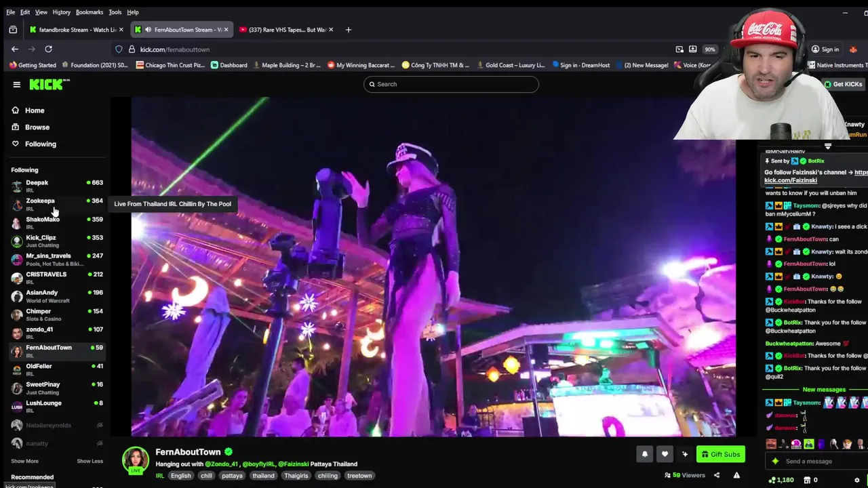Viewport: 868px width, 488px height.
Task: Click the Send a message chat input
Action: tap(816, 462)
